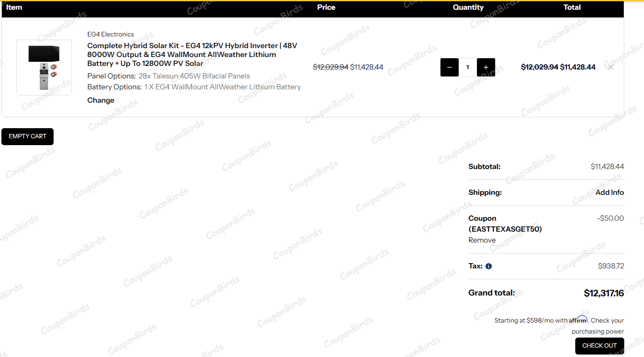Click the EMPTY CART button
This screenshot has height=357, width=644.
pos(28,136)
